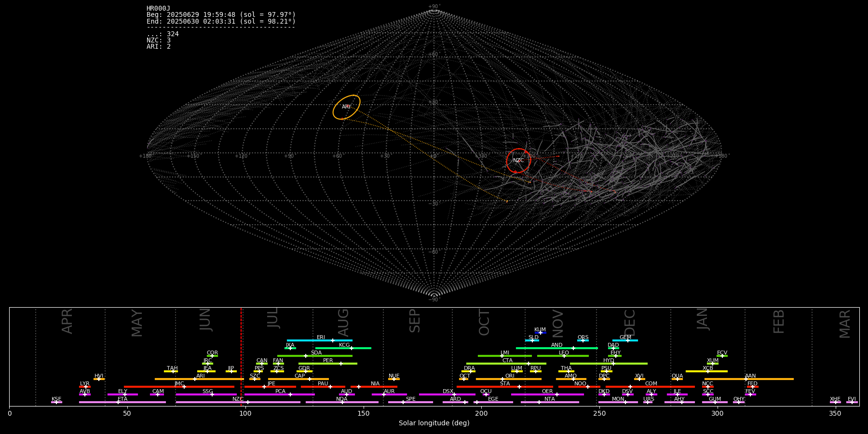Click the KUM shower label
Image resolution: width=868 pixels, height=434 pixels.
(x=540, y=329)
